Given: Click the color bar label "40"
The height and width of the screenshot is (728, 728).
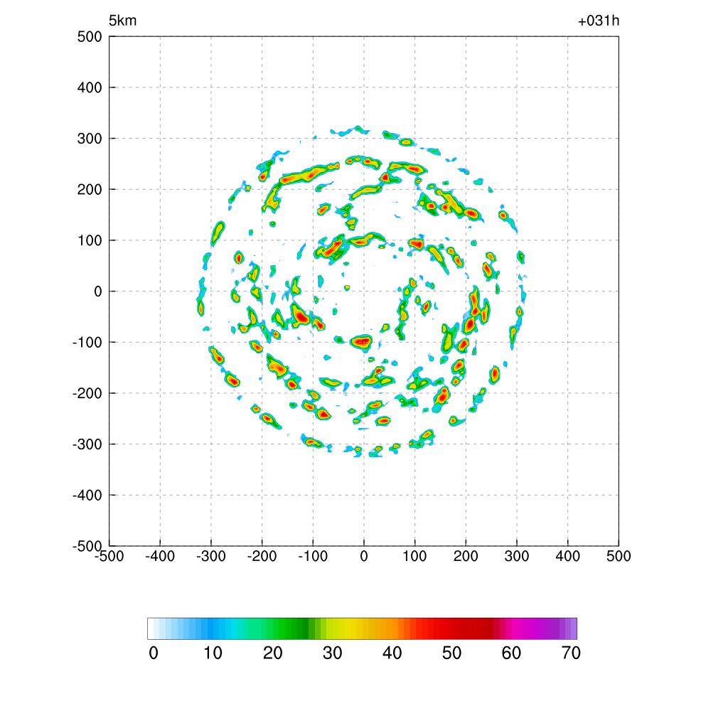Looking at the screenshot, I should coord(392,653).
